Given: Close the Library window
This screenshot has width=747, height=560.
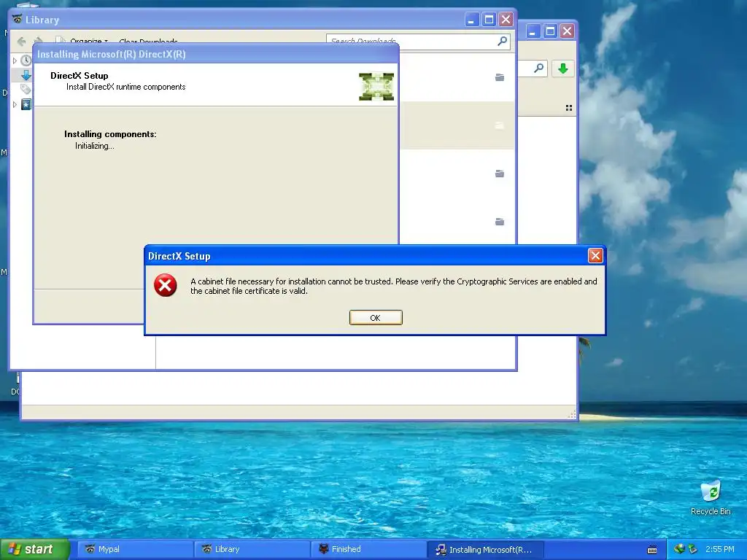Looking at the screenshot, I should 506,20.
